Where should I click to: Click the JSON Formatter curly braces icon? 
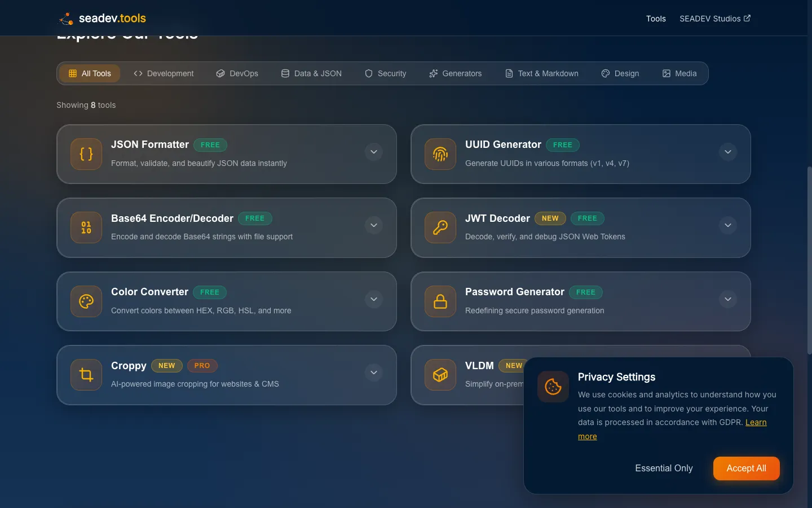pyautogui.click(x=86, y=154)
